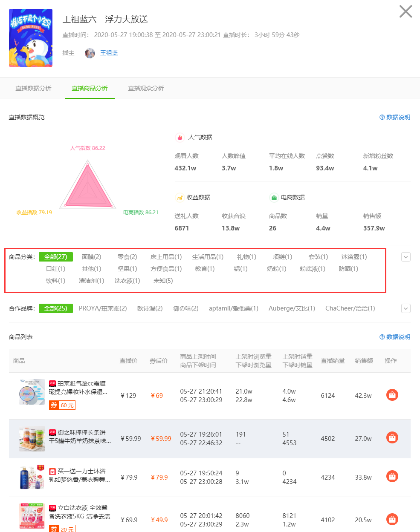Open shop icon for 立白洗衣液
420x532 pixels.
tap(392, 519)
